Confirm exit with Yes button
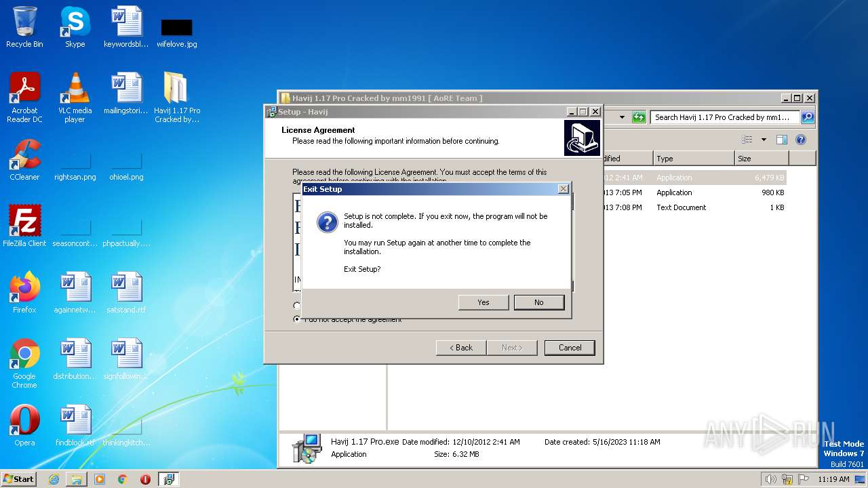868x488 pixels. [484, 302]
